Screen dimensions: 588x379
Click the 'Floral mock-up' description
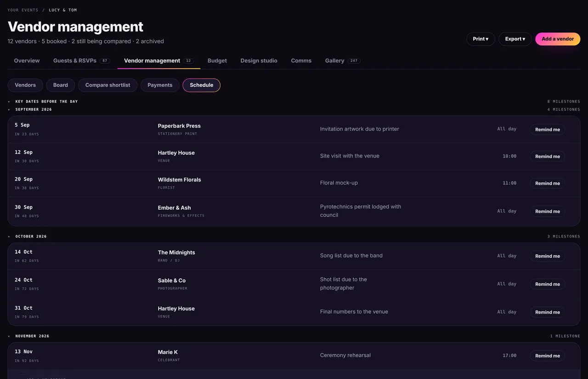click(339, 183)
